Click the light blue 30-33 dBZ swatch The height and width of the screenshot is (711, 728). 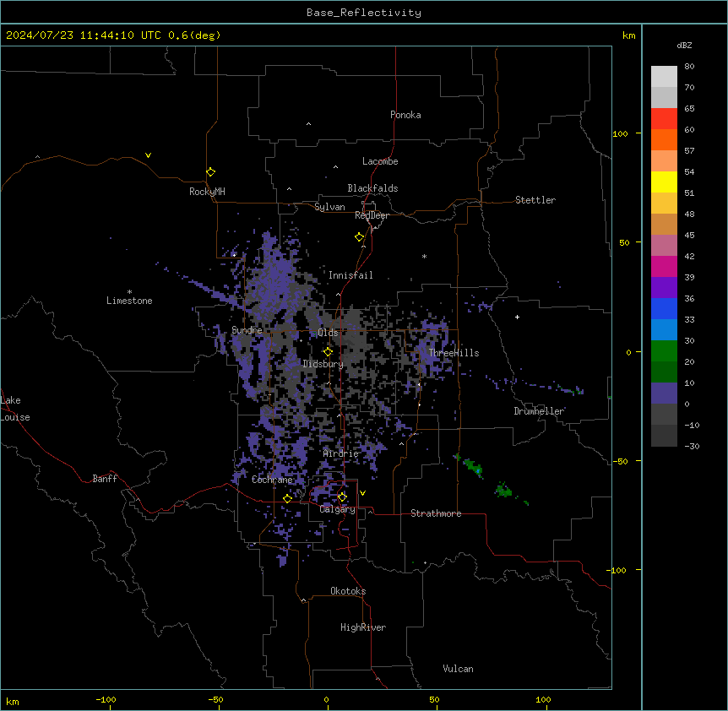pyautogui.click(x=664, y=329)
